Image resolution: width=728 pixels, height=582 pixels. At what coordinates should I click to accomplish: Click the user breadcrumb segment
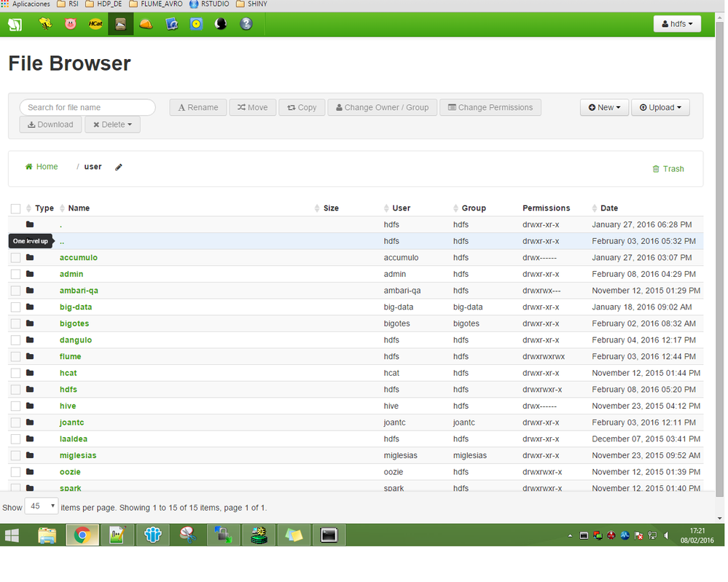[x=93, y=167]
